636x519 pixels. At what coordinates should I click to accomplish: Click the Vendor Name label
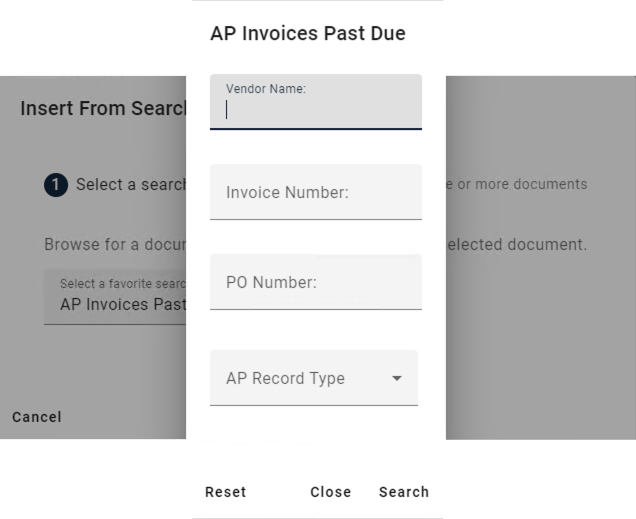(265, 89)
